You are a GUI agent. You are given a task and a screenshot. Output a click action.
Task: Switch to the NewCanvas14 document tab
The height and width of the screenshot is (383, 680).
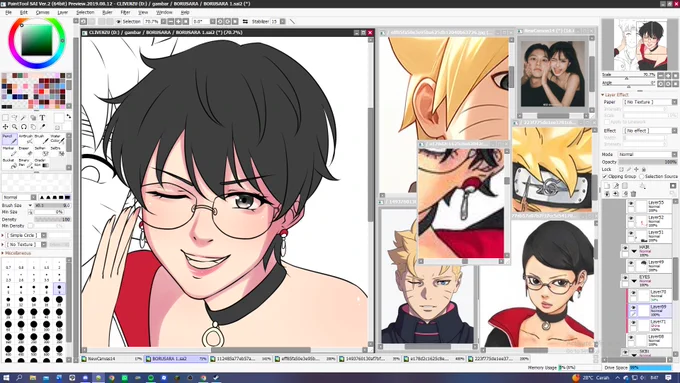(x=112, y=359)
